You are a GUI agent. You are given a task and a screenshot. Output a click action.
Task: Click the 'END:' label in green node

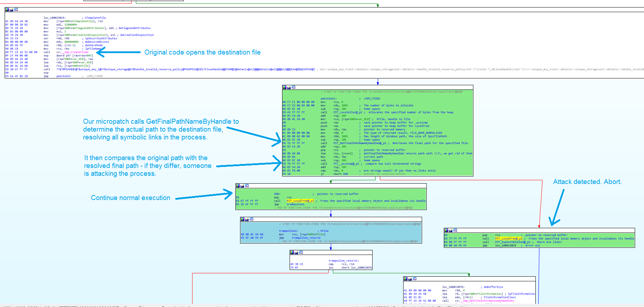[x=277, y=194]
